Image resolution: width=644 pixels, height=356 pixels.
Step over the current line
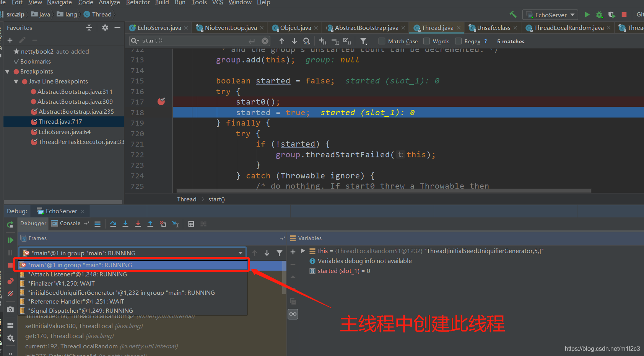[x=113, y=224]
